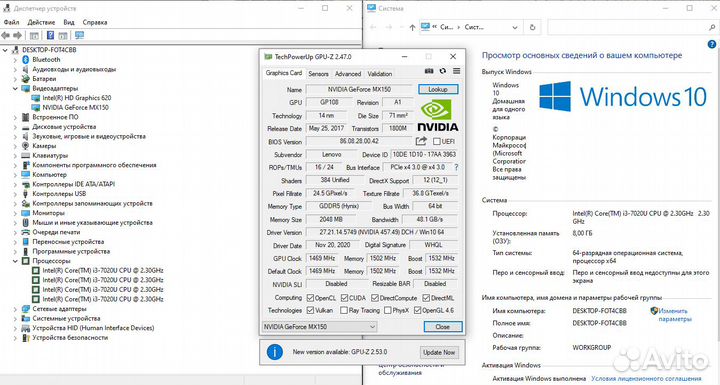Click the Очереди печати printer icon
The height and width of the screenshot is (385, 720).
(x=26, y=232)
